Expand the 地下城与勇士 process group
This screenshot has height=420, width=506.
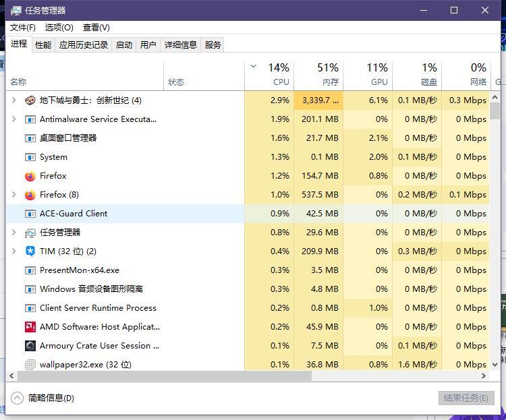[14, 100]
